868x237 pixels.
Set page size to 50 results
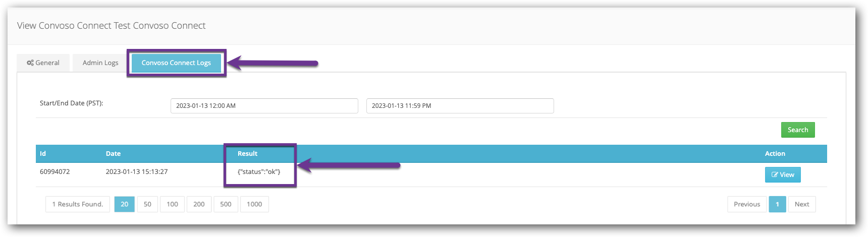point(147,204)
